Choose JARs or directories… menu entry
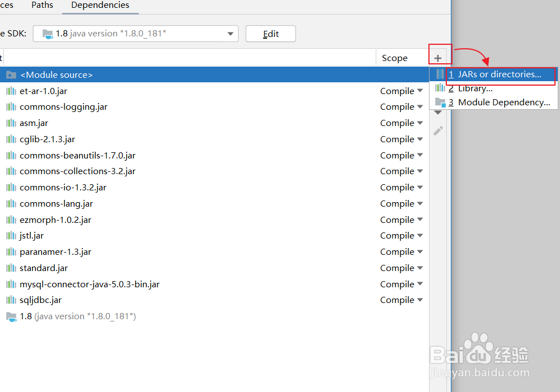This screenshot has height=392, width=560. coord(493,74)
